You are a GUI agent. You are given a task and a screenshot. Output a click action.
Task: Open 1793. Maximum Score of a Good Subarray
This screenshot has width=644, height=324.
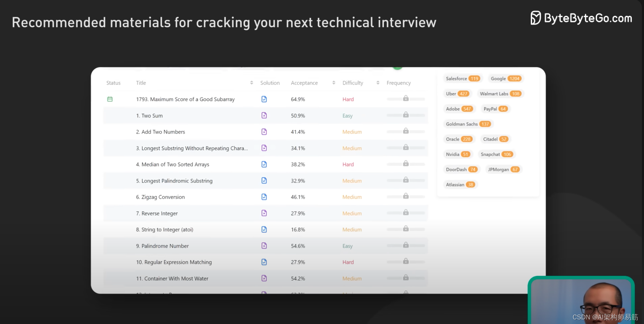tap(185, 99)
